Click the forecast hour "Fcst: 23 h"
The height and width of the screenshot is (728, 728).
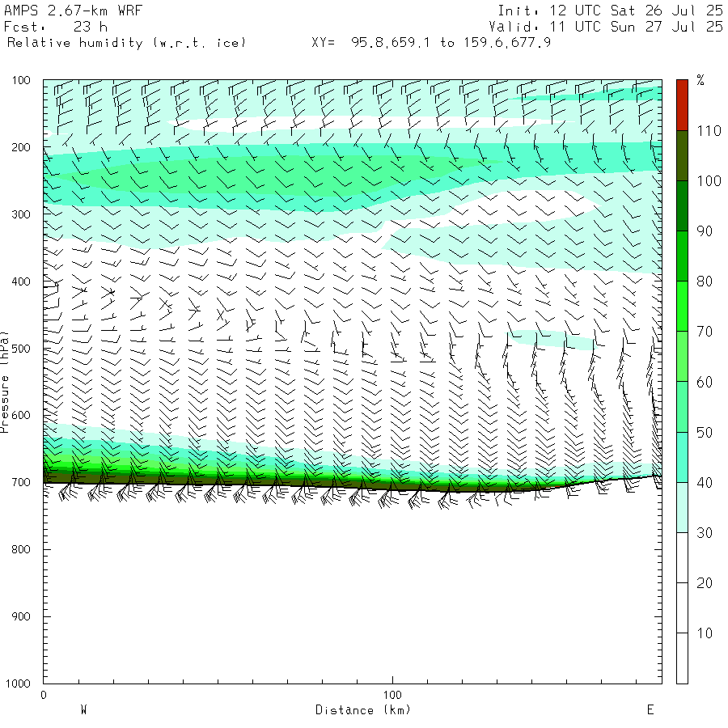55,27
